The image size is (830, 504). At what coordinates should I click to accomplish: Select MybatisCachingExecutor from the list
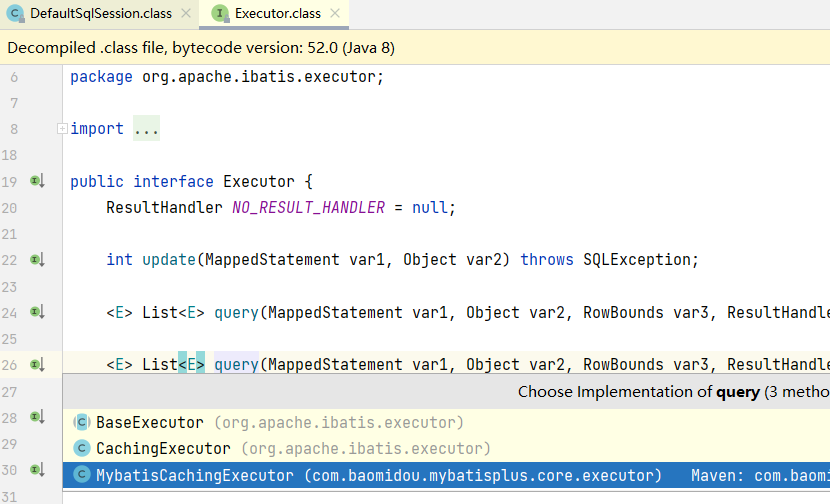(x=195, y=475)
